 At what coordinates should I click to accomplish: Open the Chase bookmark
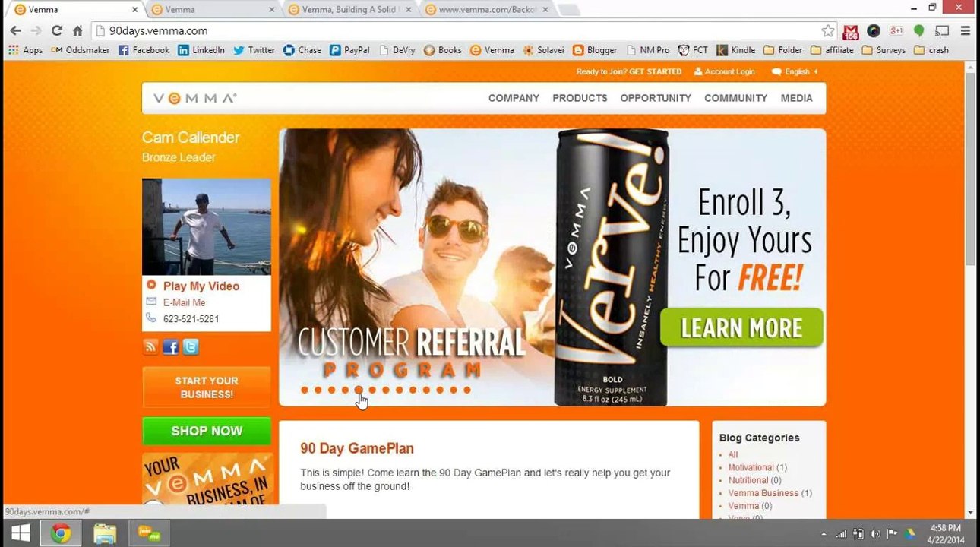[x=302, y=50]
